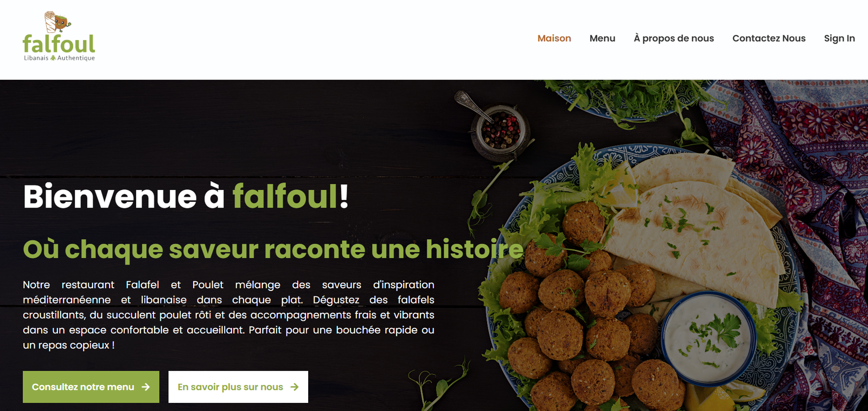Click the restaurant description paragraph

pyautogui.click(x=228, y=315)
